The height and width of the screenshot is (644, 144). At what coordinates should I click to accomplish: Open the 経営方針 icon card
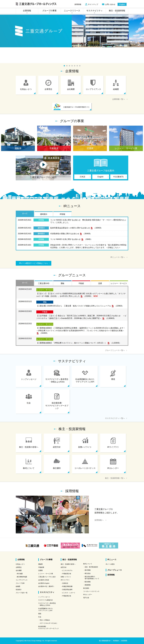click(x=57, y=443)
